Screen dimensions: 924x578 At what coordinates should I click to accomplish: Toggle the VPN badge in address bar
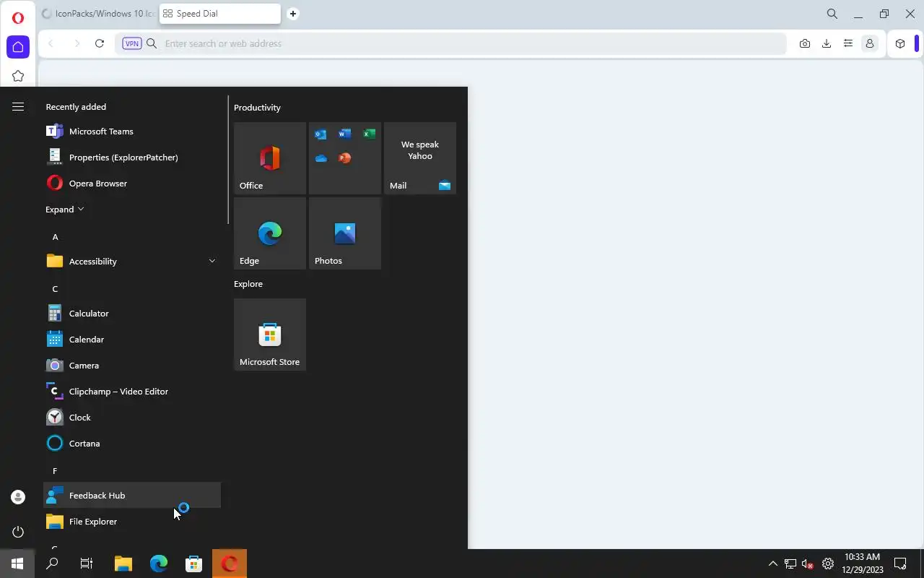coord(132,43)
